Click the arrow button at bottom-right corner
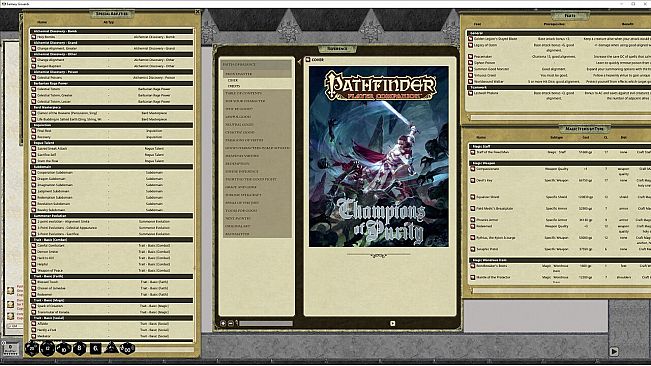This screenshot has height=366, width=651. coord(614,351)
